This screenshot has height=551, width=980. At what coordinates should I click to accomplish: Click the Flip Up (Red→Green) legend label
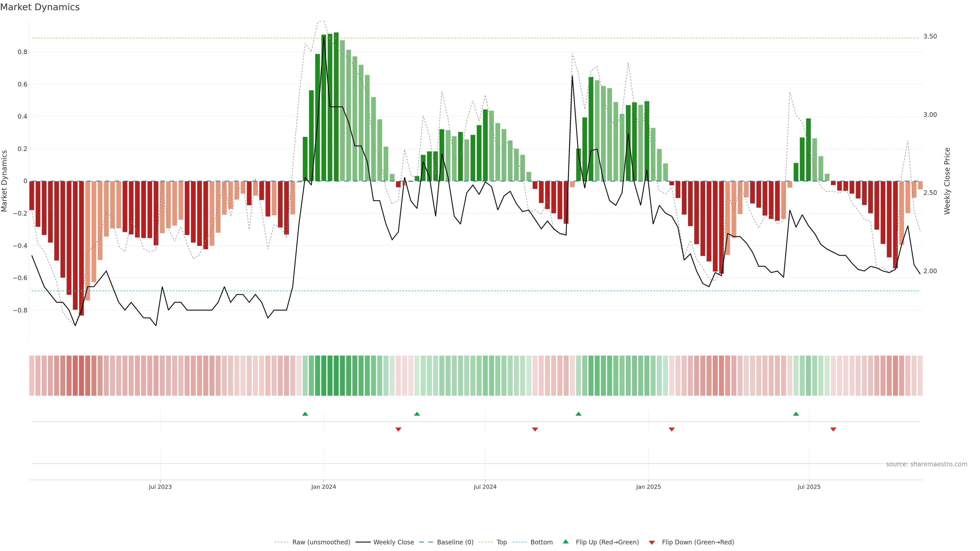607,542
